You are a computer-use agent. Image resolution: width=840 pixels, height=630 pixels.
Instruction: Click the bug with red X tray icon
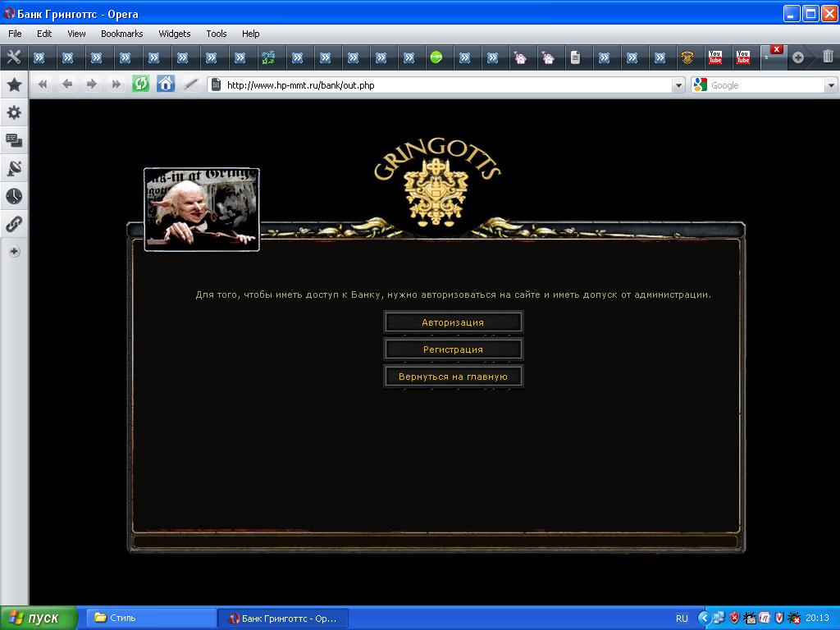coord(794,619)
